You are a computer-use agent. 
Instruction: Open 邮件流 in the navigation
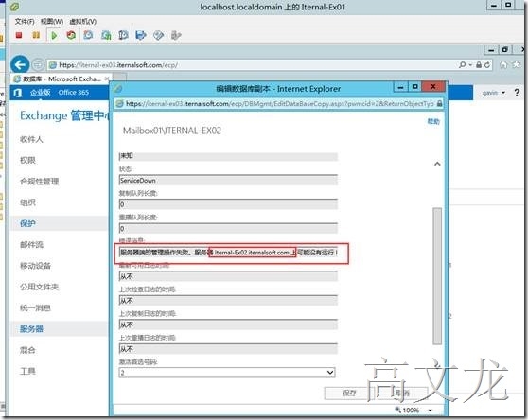pyautogui.click(x=31, y=245)
